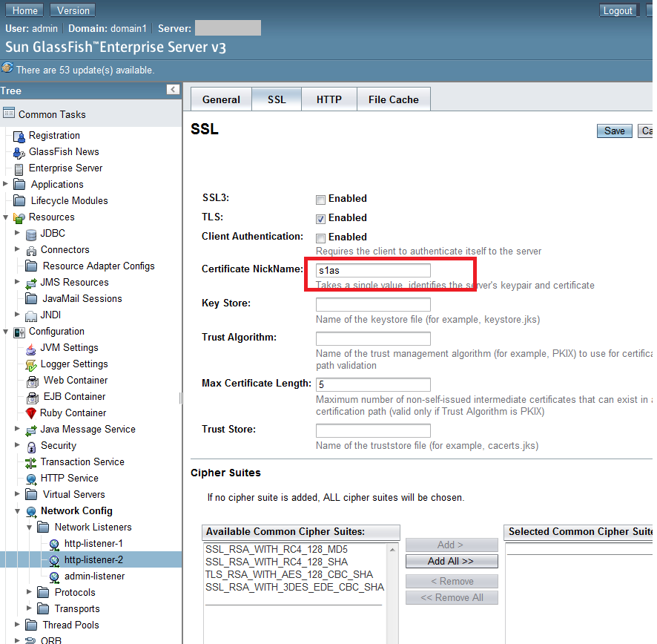Open the File Cache tab
This screenshot has height=644, width=657.
[x=394, y=99]
